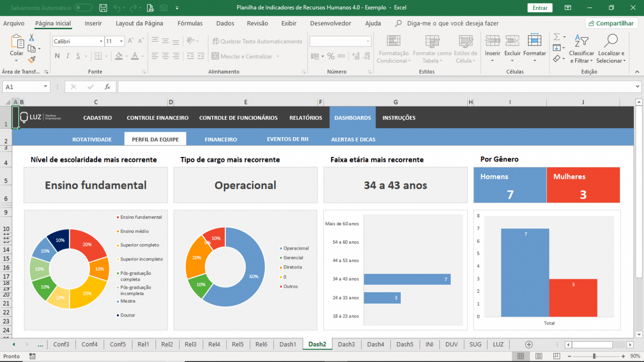The height and width of the screenshot is (362, 644).
Task: Click the add new sheet plus icon
Action: (529, 344)
